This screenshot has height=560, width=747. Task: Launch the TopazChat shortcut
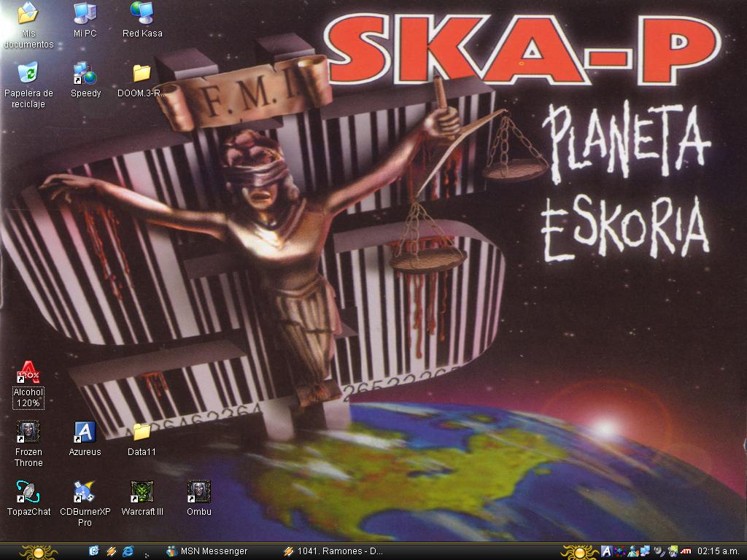click(28, 491)
